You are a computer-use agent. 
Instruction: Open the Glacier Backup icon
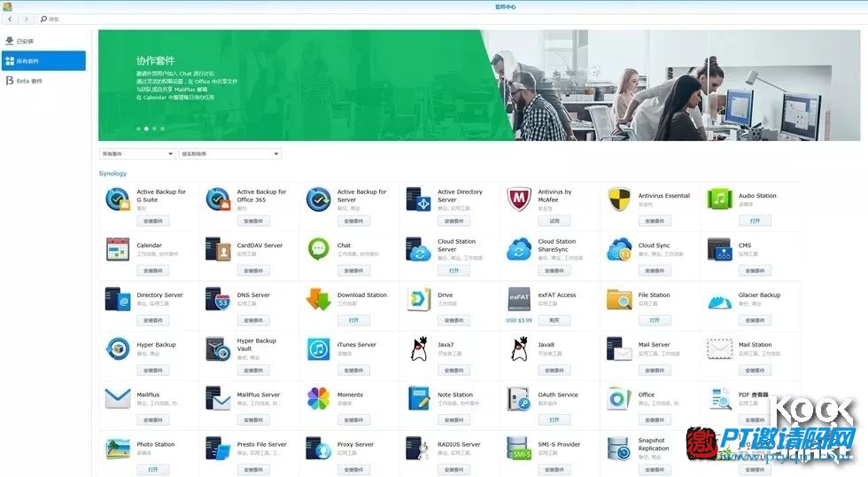click(719, 301)
